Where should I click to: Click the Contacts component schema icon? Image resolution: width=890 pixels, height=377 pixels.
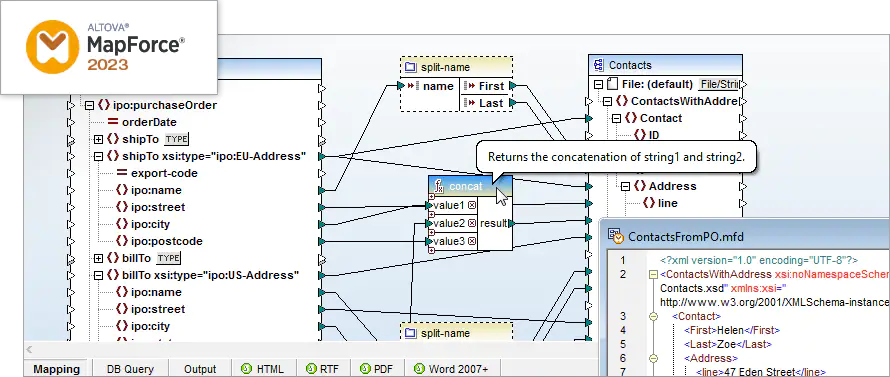[x=598, y=65]
